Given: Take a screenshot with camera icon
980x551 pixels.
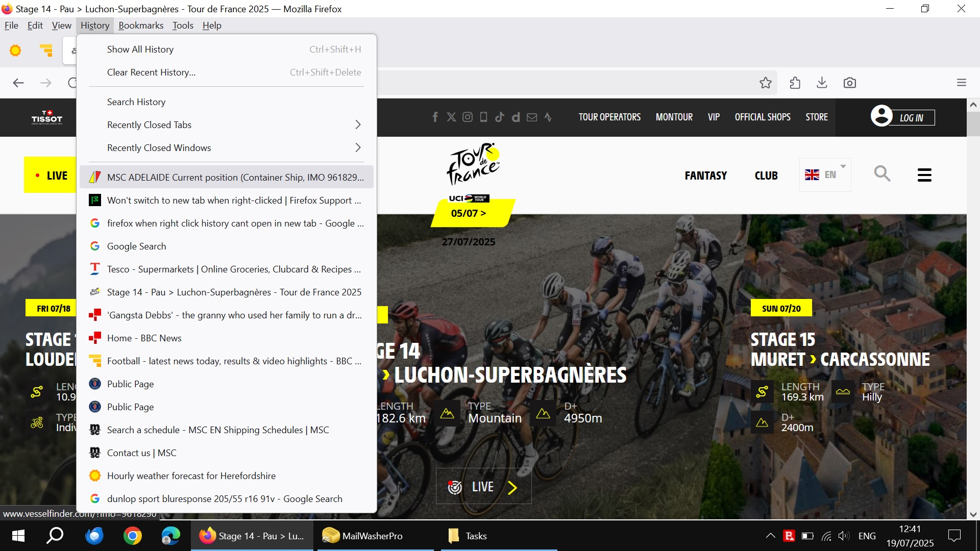Looking at the screenshot, I should (849, 83).
